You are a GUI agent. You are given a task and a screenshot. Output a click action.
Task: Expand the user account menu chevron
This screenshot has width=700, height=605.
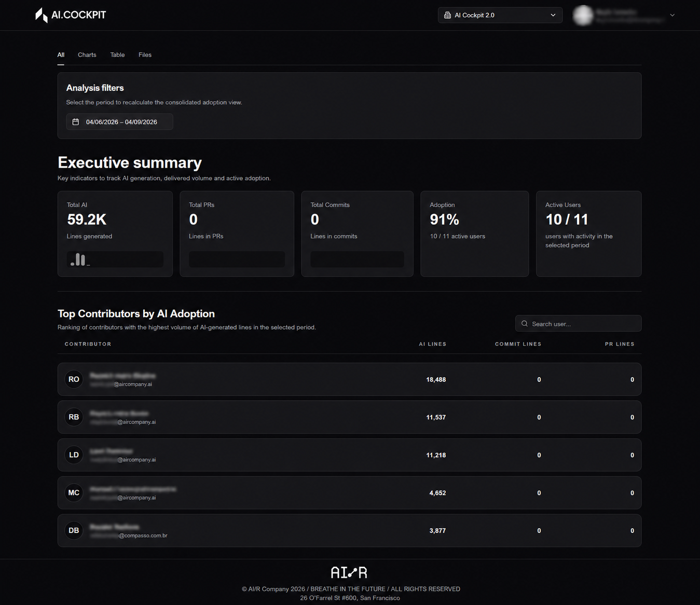(x=672, y=15)
